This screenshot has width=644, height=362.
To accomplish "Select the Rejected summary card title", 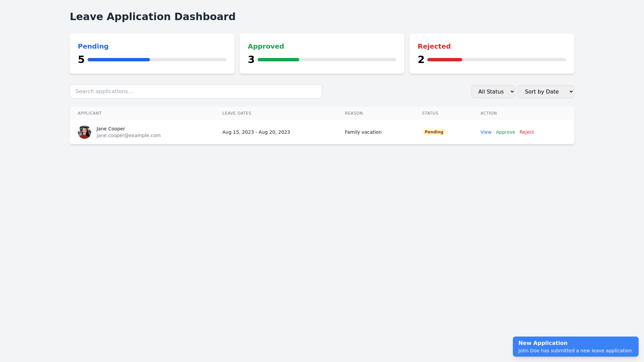I will tap(434, 46).
